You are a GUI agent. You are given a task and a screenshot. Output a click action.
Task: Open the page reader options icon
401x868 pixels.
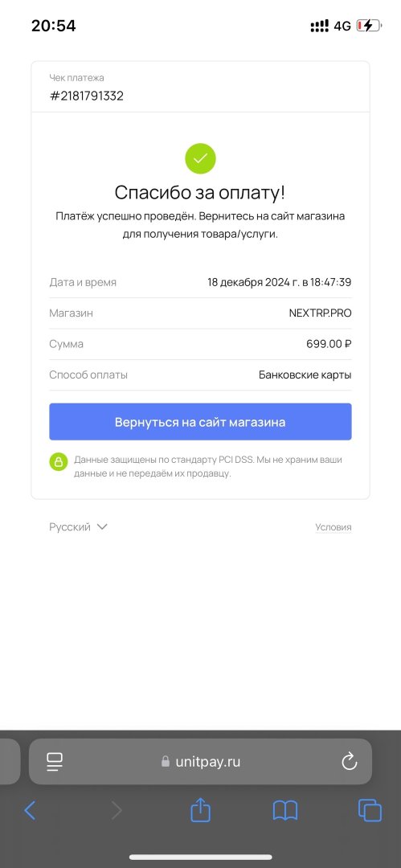(x=55, y=762)
